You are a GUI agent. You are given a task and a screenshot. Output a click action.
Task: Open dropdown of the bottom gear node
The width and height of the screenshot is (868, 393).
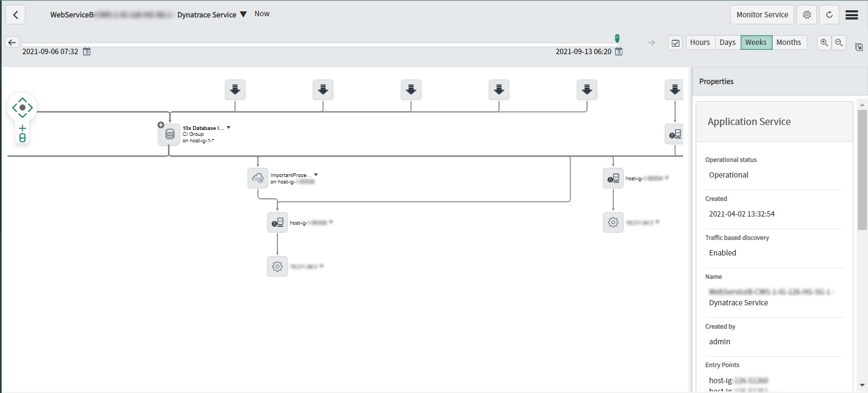point(322,266)
